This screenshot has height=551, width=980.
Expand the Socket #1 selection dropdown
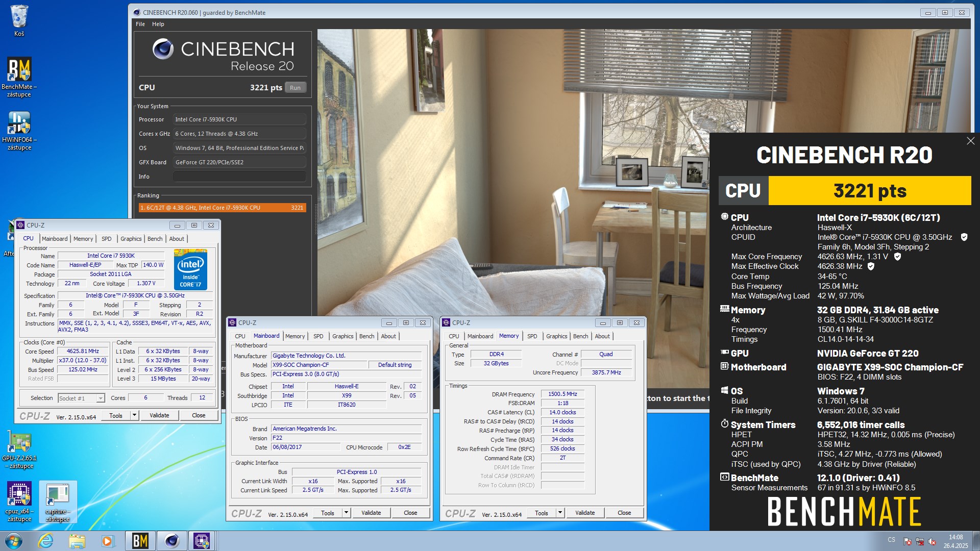(101, 398)
